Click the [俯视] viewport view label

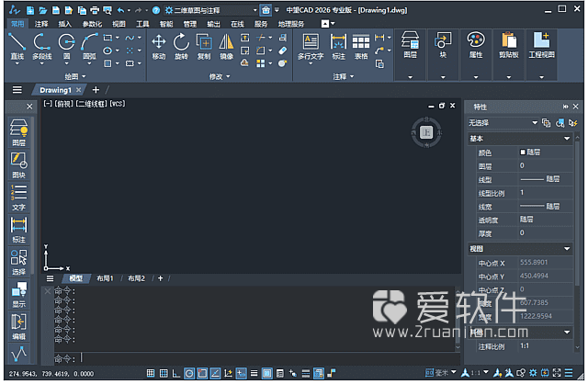64,104
